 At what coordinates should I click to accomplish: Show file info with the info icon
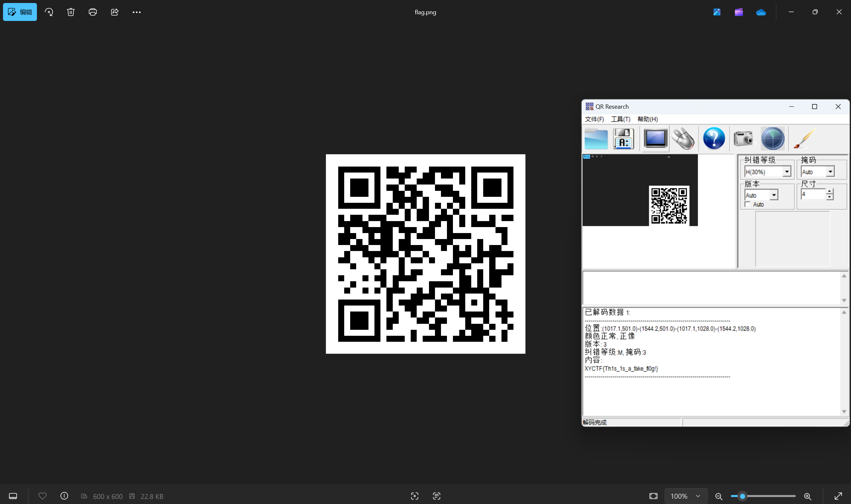pos(64,496)
